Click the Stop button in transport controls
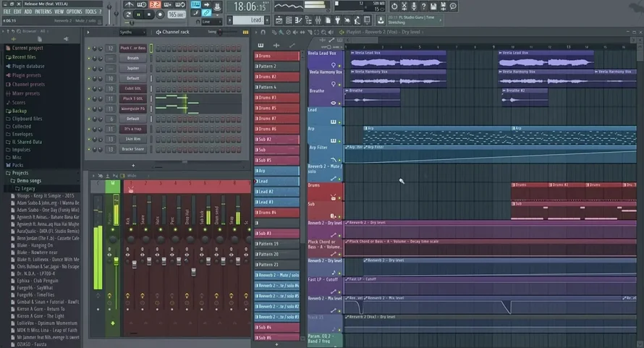This screenshot has width=644, height=348. point(149,14)
